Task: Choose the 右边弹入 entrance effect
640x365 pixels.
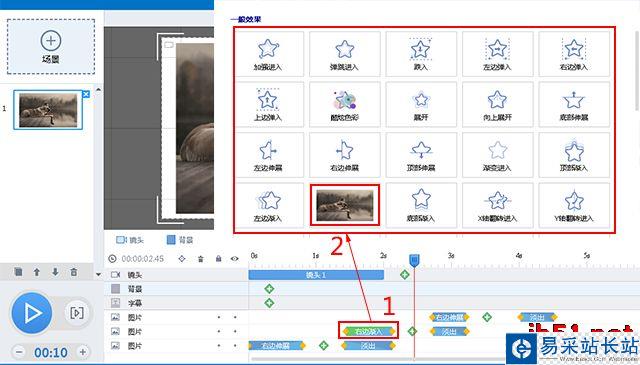Action: pyautogui.click(x=574, y=54)
